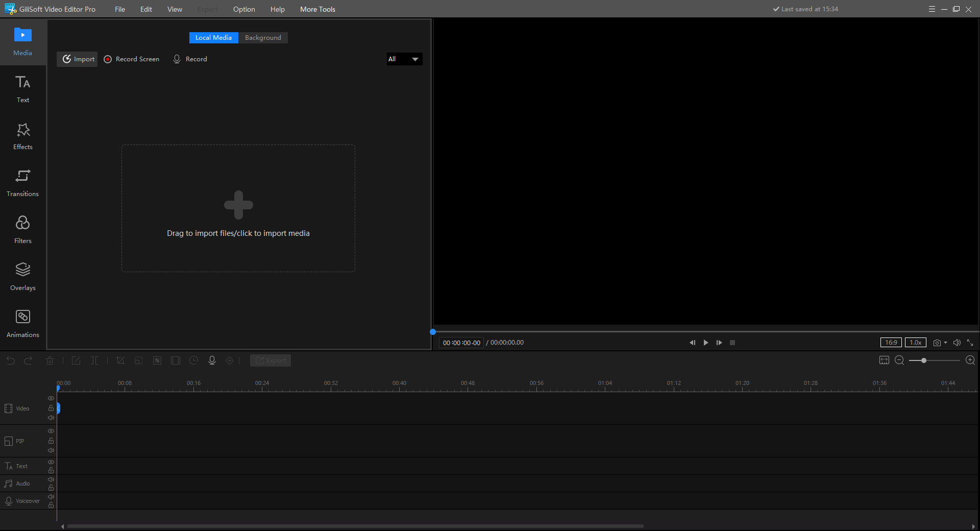Screen dimensions: 980x531
Task: Click the Edit pencil icon in timeline toolbar
Action: [76, 360]
